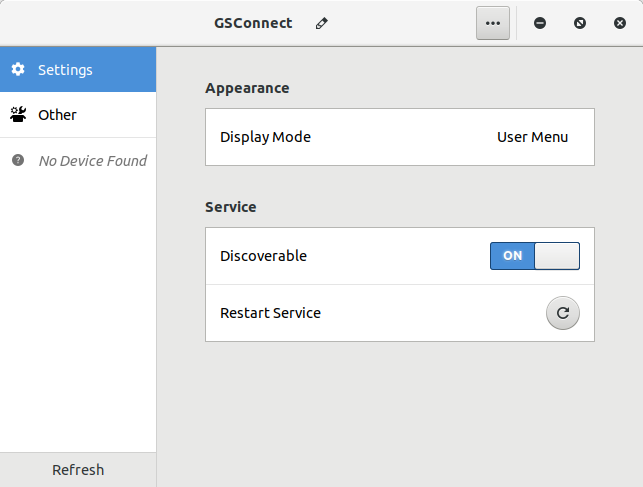The width and height of the screenshot is (643, 487).
Task: Click the icon next to Other
Action: click(x=18, y=115)
